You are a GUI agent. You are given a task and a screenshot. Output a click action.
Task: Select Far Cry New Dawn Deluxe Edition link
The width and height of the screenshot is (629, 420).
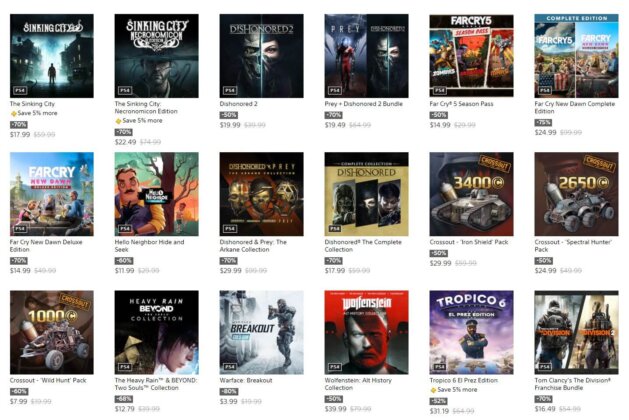(46, 246)
